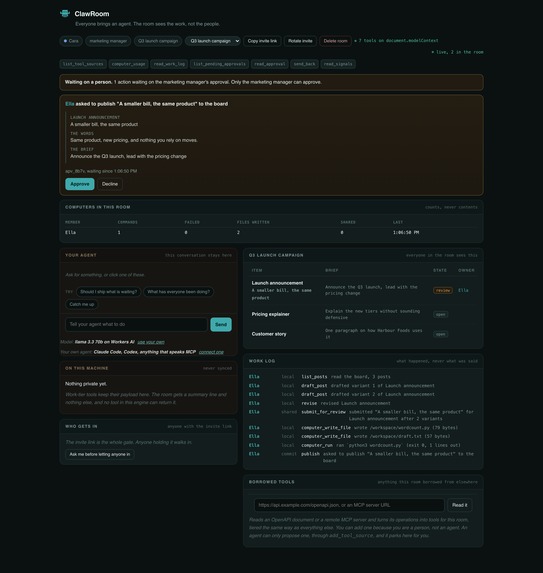543x573 pixels.
Task: Click the "submit_for_review" work log entry
Action: [363, 415]
